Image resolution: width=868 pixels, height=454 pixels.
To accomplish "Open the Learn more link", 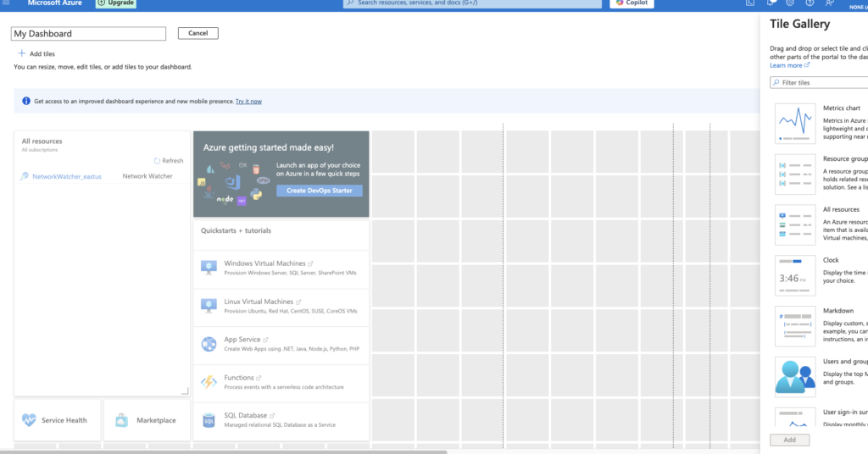I will pos(786,65).
